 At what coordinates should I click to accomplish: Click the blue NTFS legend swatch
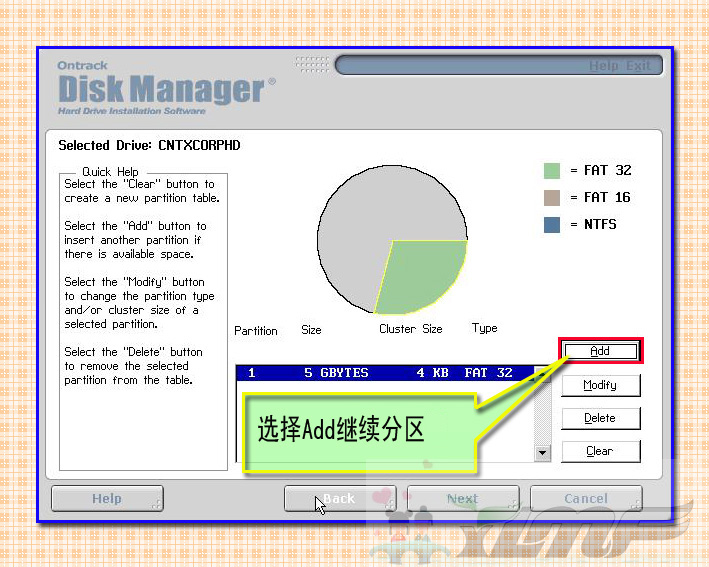552,225
